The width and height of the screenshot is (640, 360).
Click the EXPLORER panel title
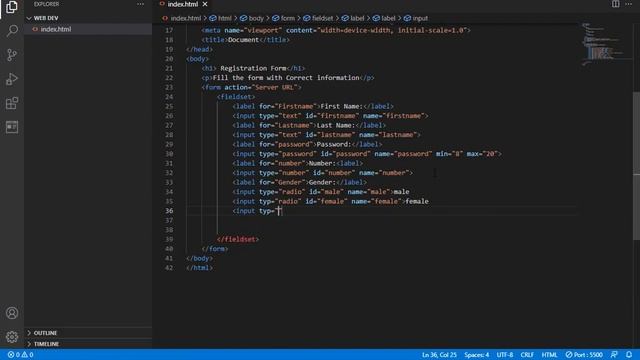pos(46,4)
